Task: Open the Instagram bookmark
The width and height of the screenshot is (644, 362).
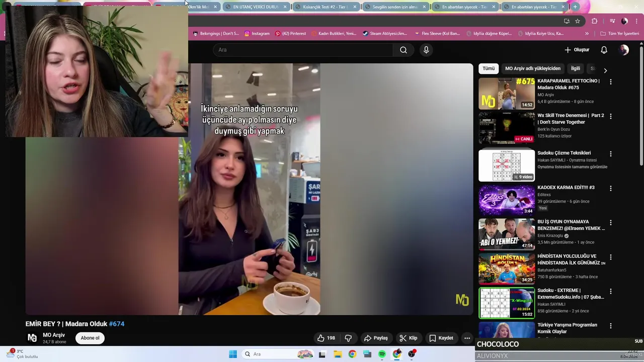Action: pos(257,34)
